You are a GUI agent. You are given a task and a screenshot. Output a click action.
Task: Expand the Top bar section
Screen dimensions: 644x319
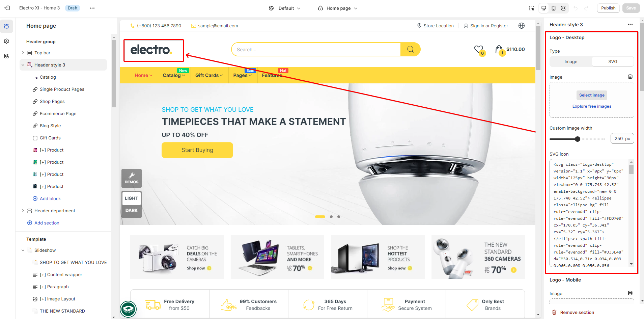(x=23, y=53)
